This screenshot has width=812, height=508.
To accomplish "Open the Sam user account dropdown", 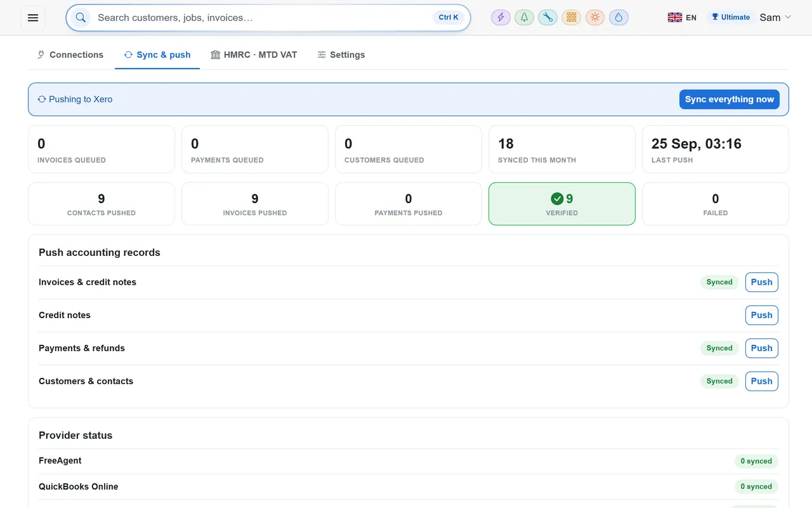I will coord(775,18).
